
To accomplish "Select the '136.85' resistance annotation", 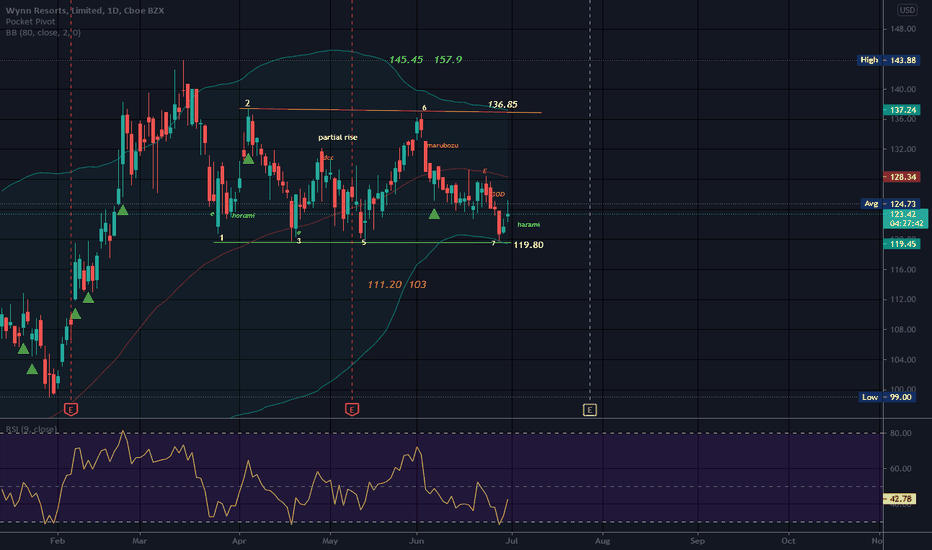I will 502,104.
